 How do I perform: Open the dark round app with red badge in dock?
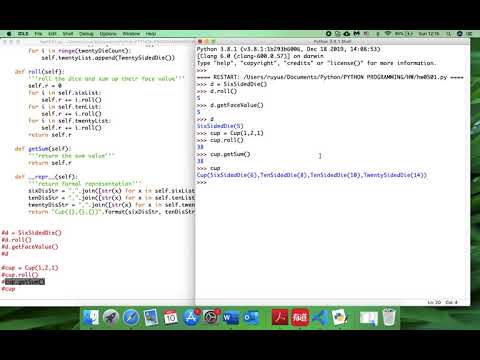pyautogui.click(x=211, y=317)
